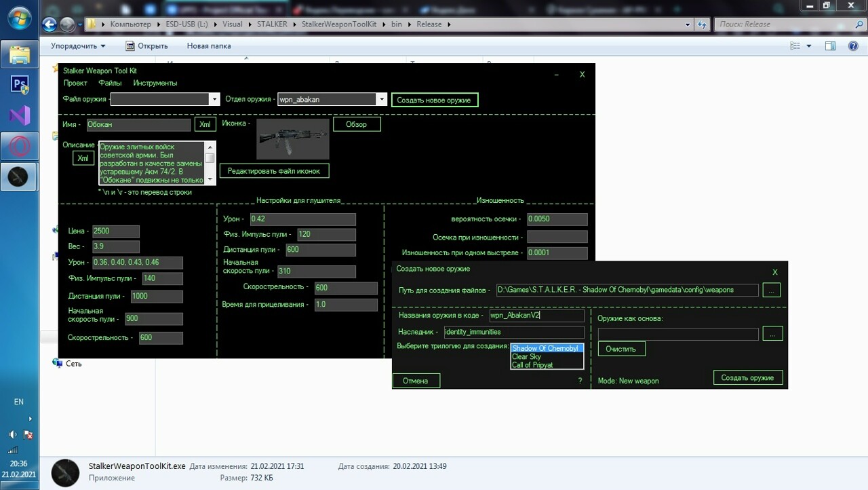Click the EN language indicator
Image resolution: width=868 pixels, height=490 pixels.
(19, 402)
